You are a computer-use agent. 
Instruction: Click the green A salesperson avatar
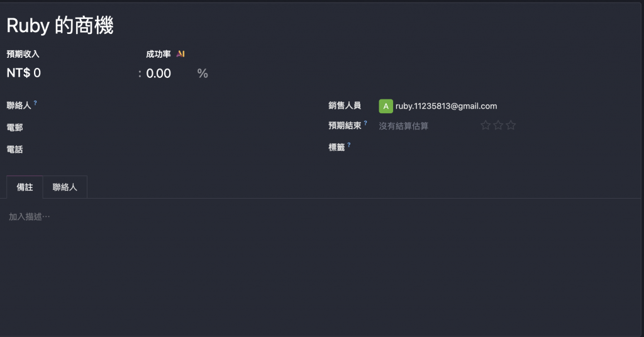click(x=386, y=106)
